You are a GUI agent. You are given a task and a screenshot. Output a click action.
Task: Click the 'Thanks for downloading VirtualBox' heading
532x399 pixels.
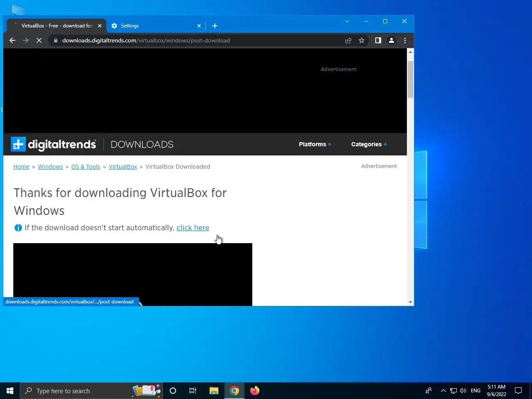pos(120,202)
